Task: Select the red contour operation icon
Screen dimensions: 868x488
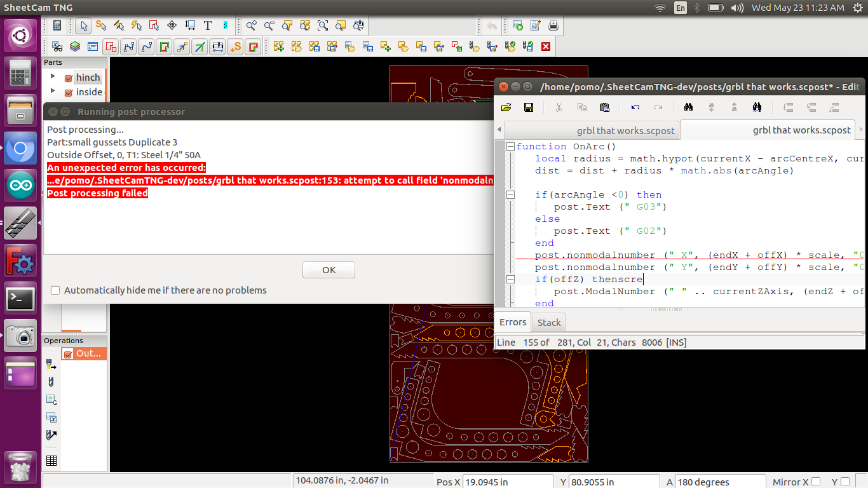Action: click(x=111, y=46)
